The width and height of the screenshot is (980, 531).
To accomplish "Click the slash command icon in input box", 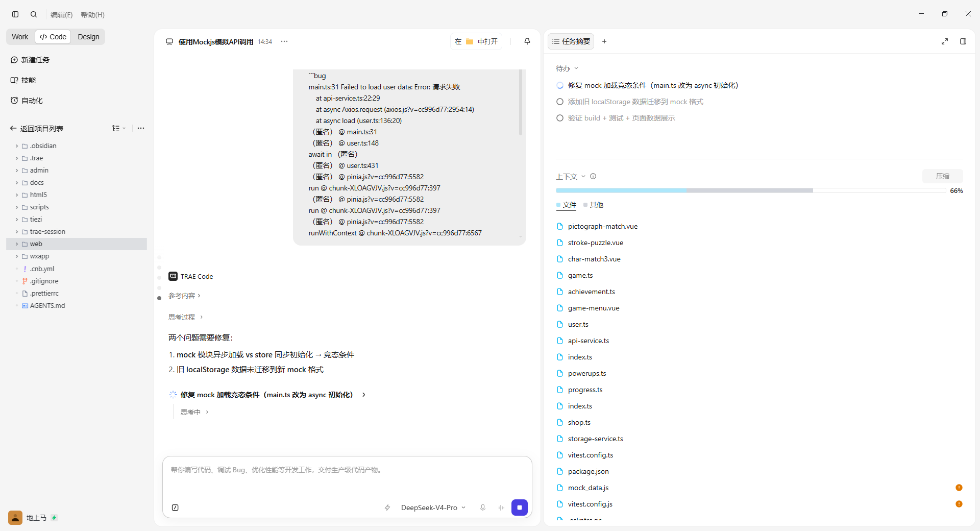I will 175,508.
